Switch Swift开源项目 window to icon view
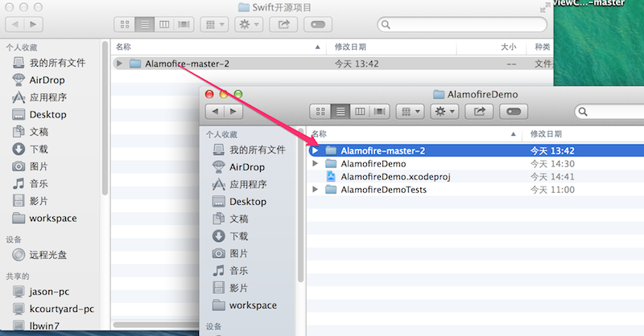The image size is (644, 336). [x=125, y=25]
